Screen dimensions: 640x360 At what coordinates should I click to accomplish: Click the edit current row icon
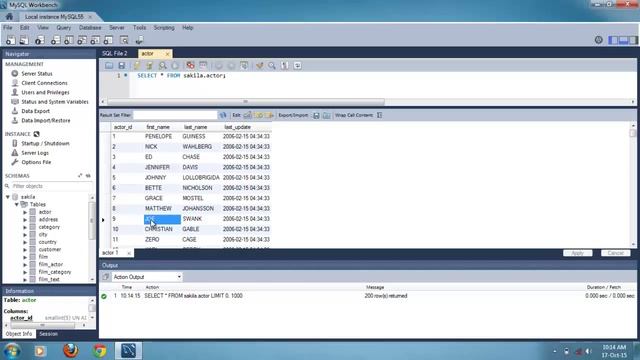pos(248,115)
